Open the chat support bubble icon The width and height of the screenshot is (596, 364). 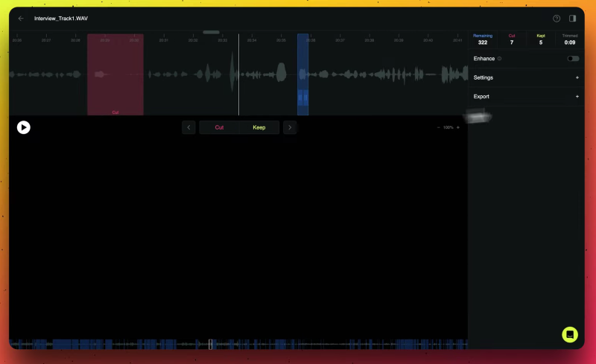coord(570,334)
